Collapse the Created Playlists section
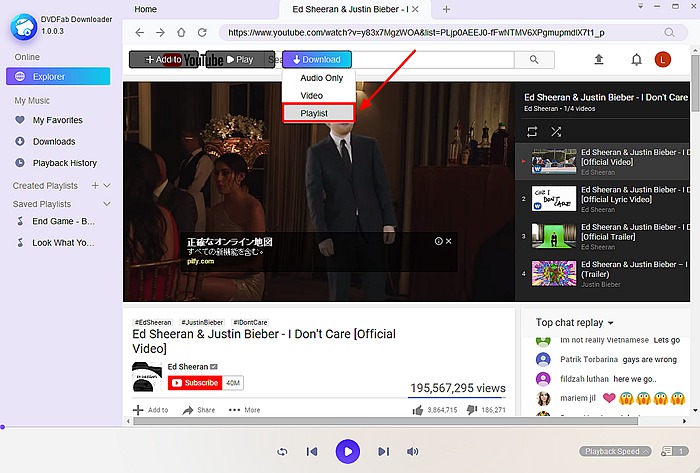Viewport: 700px width, 473px height. [x=107, y=185]
